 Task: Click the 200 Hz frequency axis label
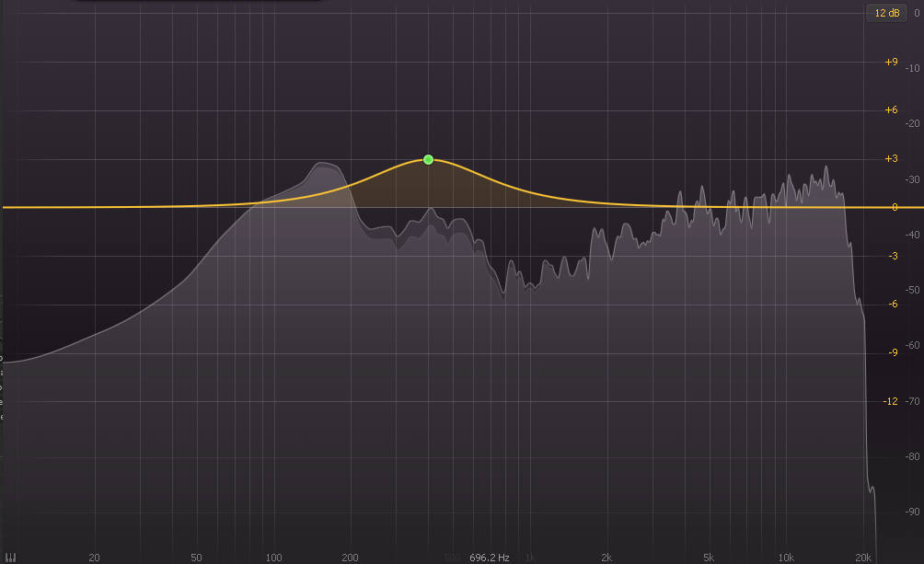click(x=350, y=558)
